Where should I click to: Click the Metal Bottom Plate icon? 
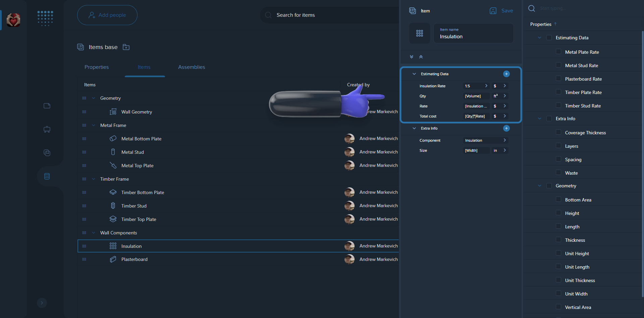(x=113, y=138)
